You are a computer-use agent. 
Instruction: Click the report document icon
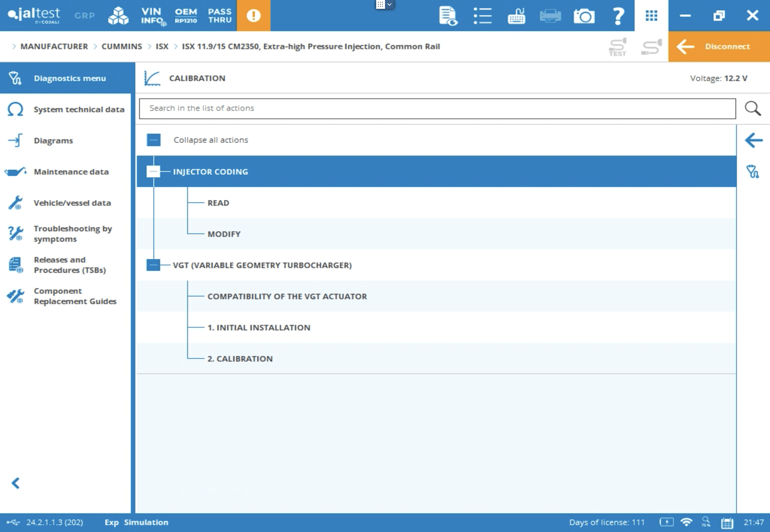pos(448,16)
